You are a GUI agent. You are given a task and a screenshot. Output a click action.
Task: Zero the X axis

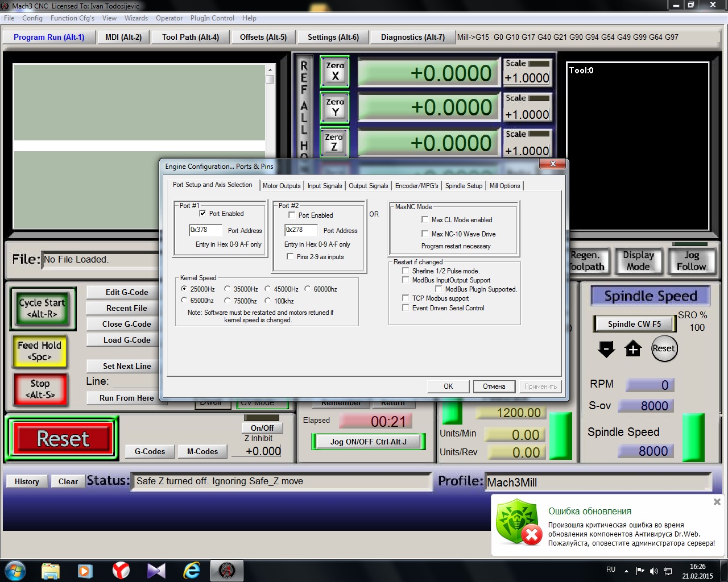335,72
